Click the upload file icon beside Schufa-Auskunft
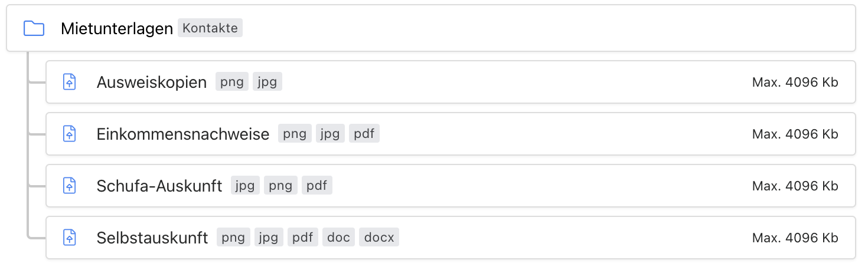This screenshot has width=868, height=270. click(x=70, y=186)
